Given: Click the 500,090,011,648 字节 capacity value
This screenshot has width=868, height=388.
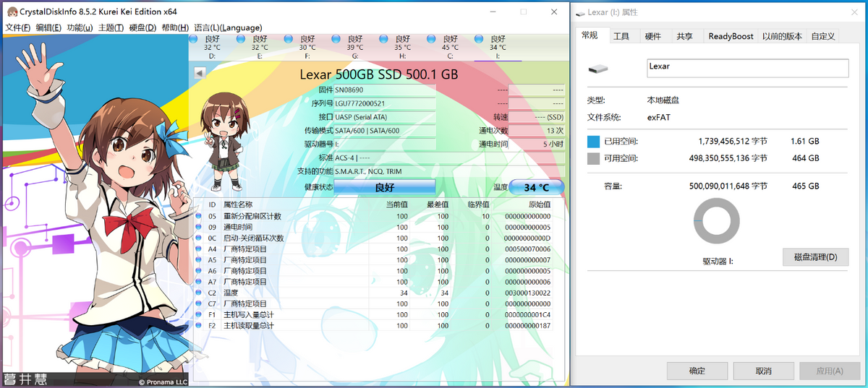Looking at the screenshot, I should pyautogui.click(x=728, y=186).
